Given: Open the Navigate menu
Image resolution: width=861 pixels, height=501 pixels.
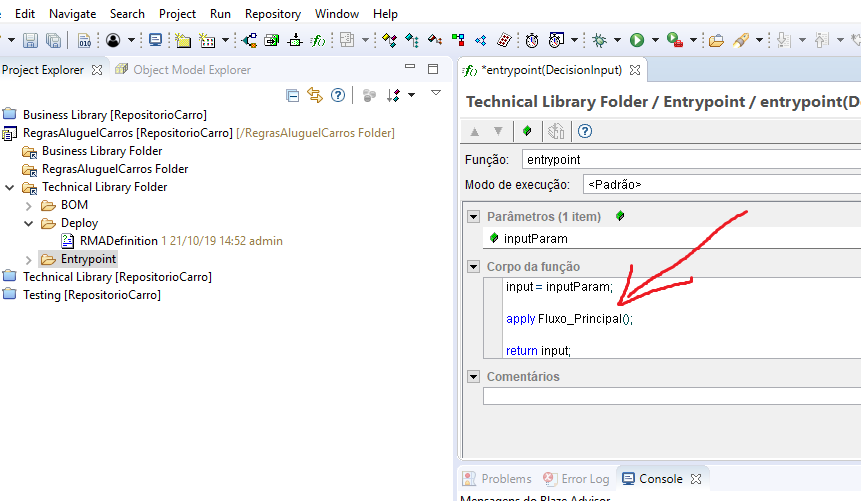Looking at the screenshot, I should pos(72,14).
